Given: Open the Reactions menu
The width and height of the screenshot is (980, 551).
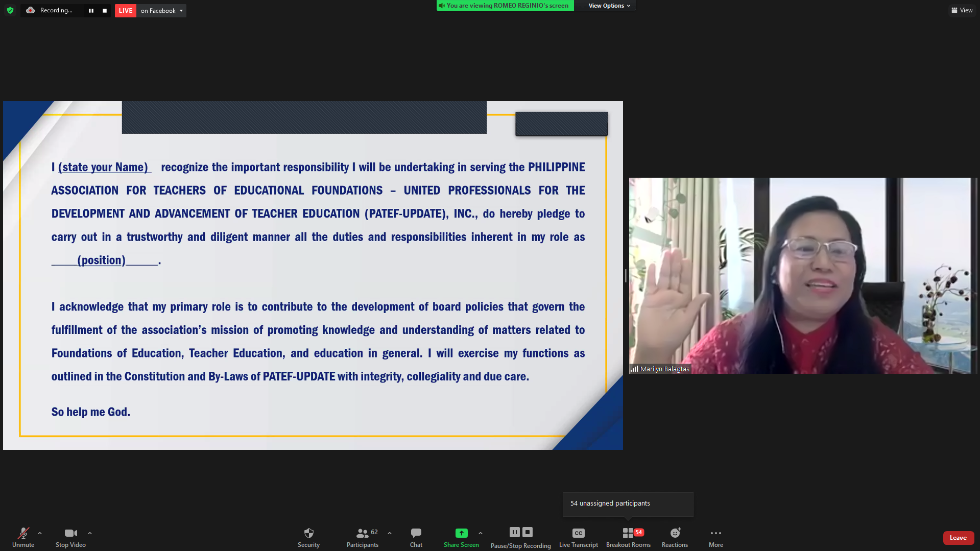Looking at the screenshot, I should click(x=675, y=533).
